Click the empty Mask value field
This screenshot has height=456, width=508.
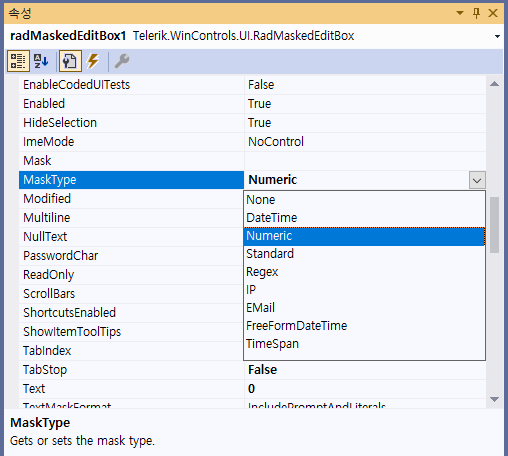pos(365,161)
